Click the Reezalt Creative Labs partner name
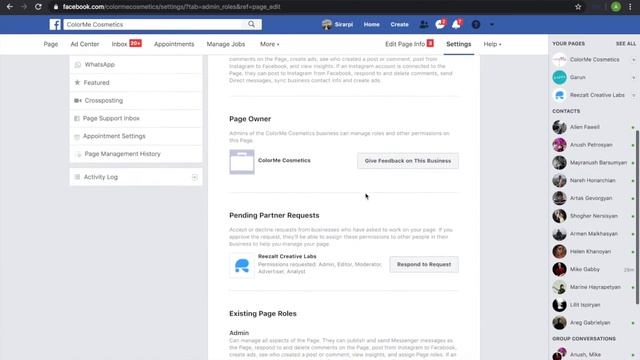Viewport: 640px width, 360px height. pos(287,256)
